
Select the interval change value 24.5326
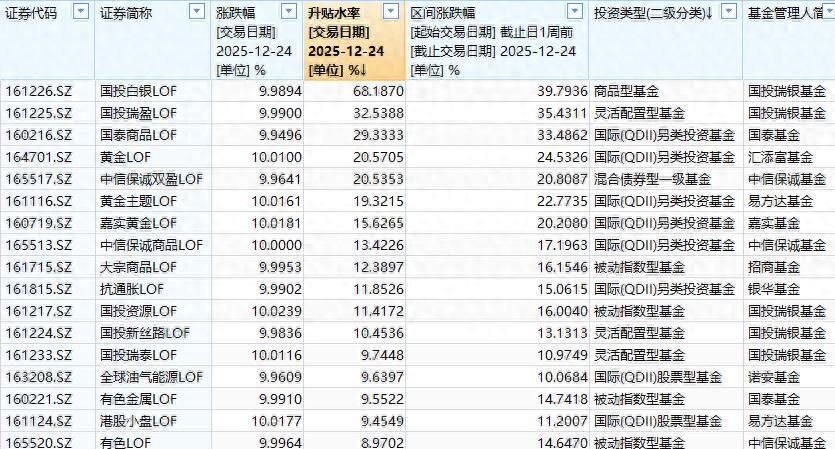point(562,157)
